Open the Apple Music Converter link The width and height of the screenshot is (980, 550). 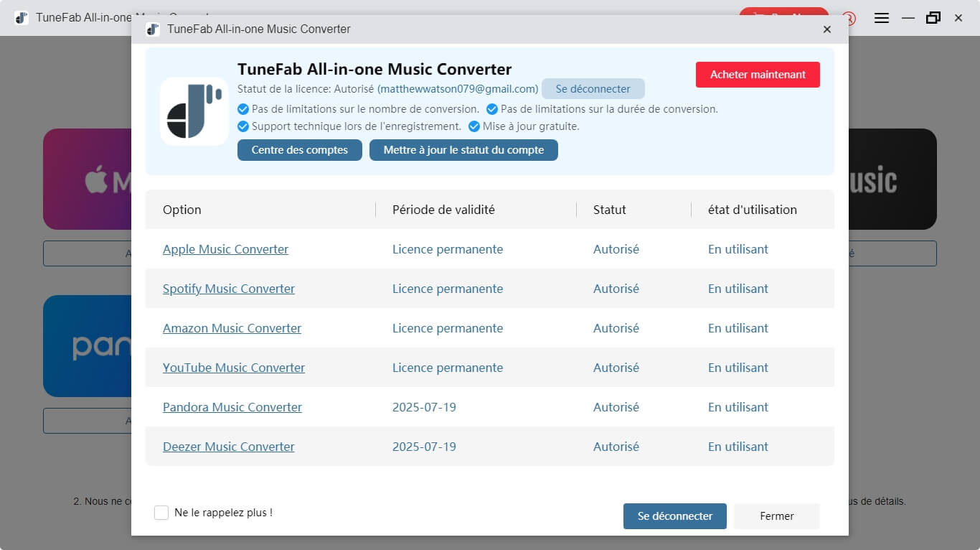[x=225, y=249]
